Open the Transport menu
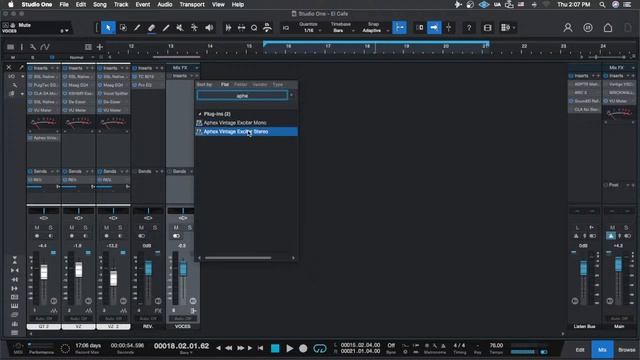This screenshot has width=640, height=360. coord(192,4)
